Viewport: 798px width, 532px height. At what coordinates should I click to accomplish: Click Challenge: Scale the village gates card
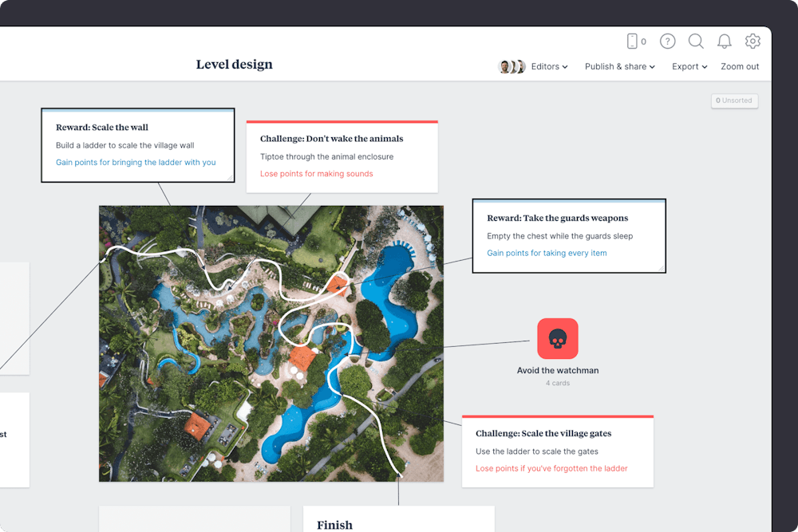coord(557,451)
